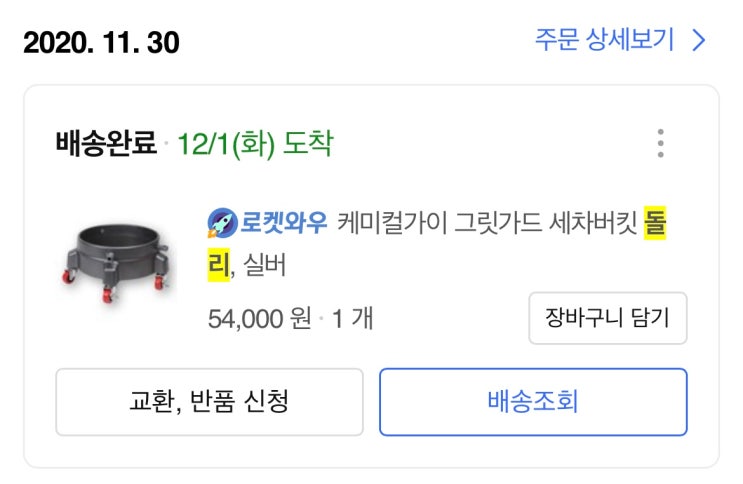This screenshot has width=743, height=484.
Task: Click the green 12/1(화) 도착 arrival text
Action: pyautogui.click(x=254, y=144)
